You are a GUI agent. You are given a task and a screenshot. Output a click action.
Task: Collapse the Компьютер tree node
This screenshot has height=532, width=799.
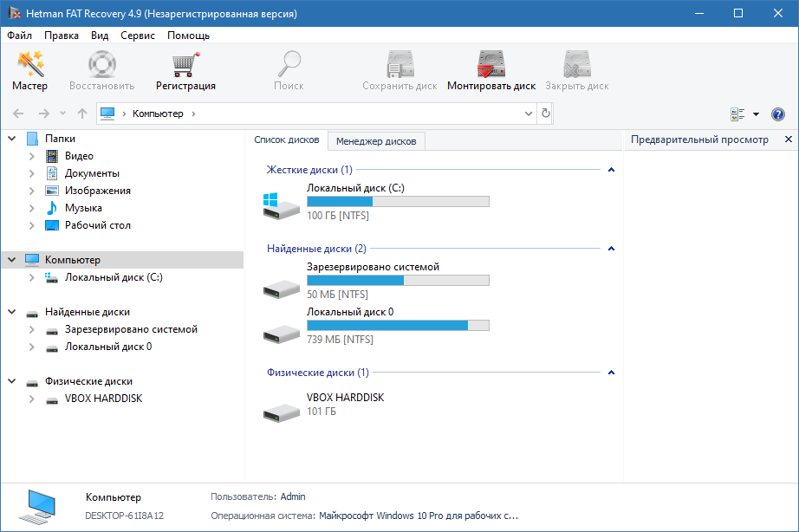[x=12, y=260]
